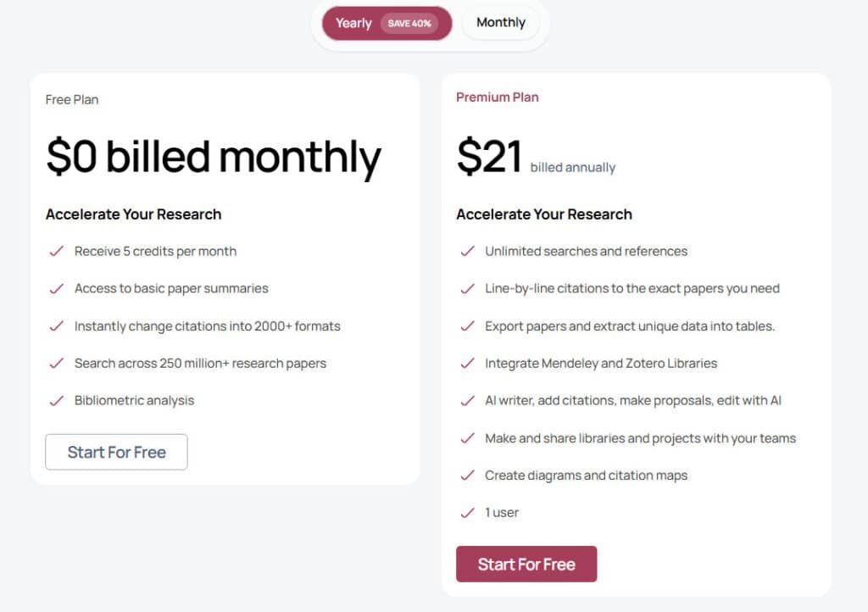Click checkmark beside "AI writer" feature
The width and height of the screenshot is (868, 612).
click(468, 400)
